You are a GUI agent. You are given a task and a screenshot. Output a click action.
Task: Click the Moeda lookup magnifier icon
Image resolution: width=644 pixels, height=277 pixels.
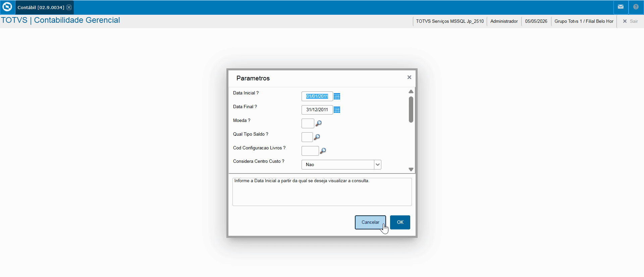(x=319, y=123)
